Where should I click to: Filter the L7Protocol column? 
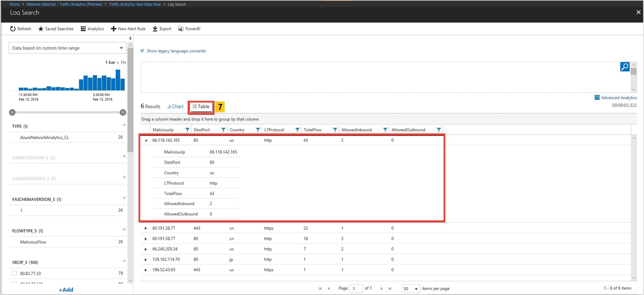pyautogui.click(x=297, y=130)
